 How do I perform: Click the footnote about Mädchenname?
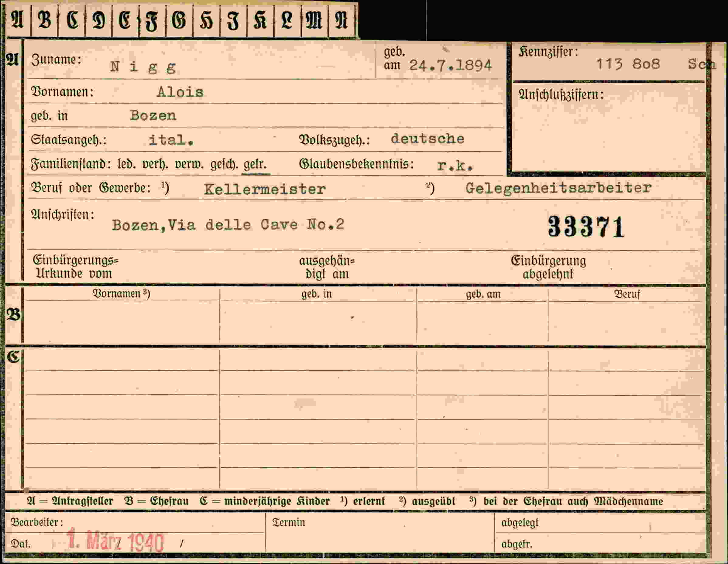[x=566, y=501]
